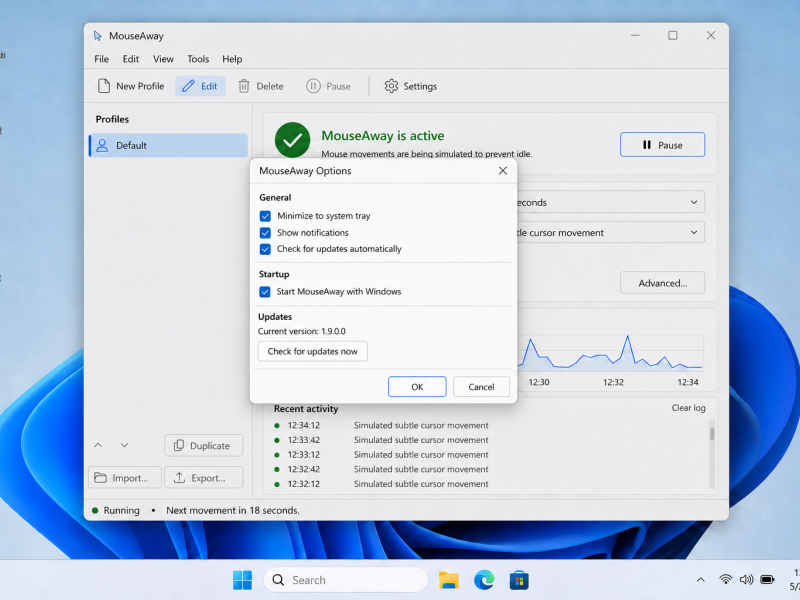Click the MouseAway cursor icon in title bar
Viewport: 800px width, 600px height.
97,36
